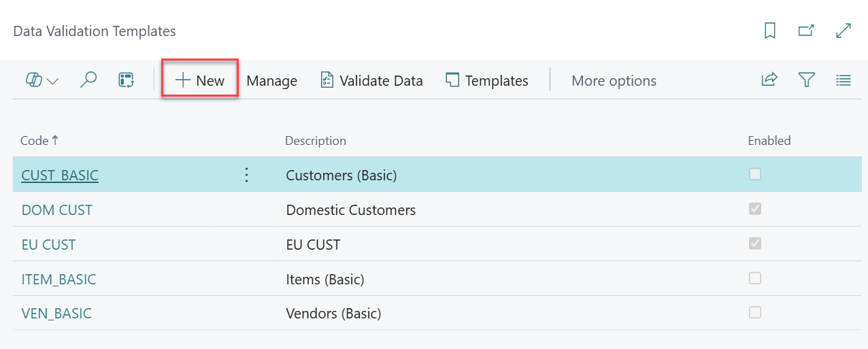The image size is (868, 349).
Task: Toggle the filter pane icon
Action: pos(807,80)
